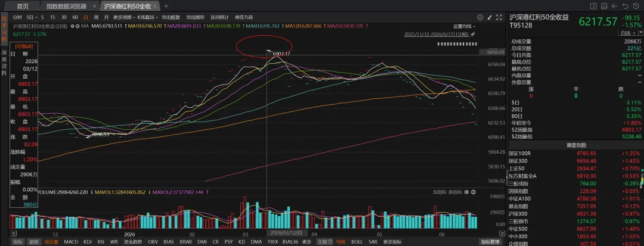644x246 pixels.
Task: Click the 导出数据 button
Action: pyautogui.click(x=171, y=18)
